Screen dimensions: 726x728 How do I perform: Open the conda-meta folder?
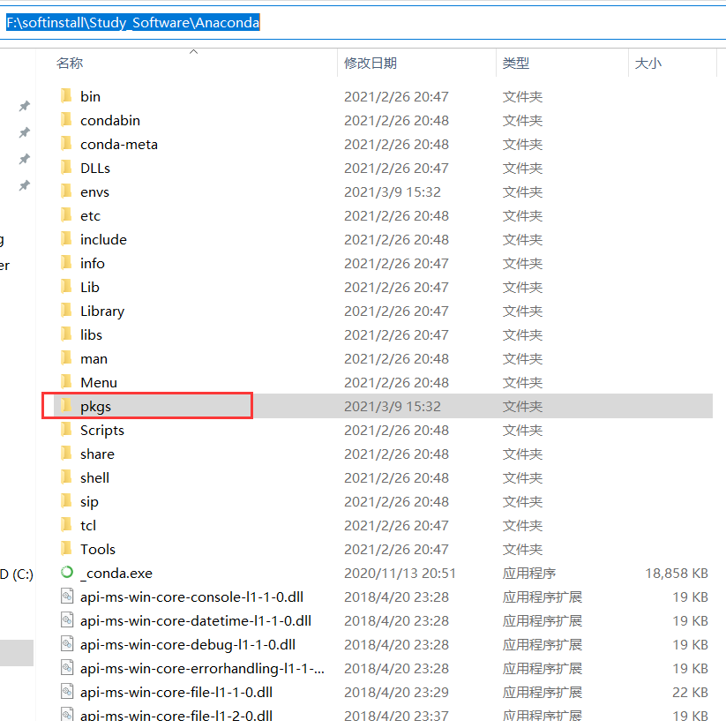(x=109, y=144)
